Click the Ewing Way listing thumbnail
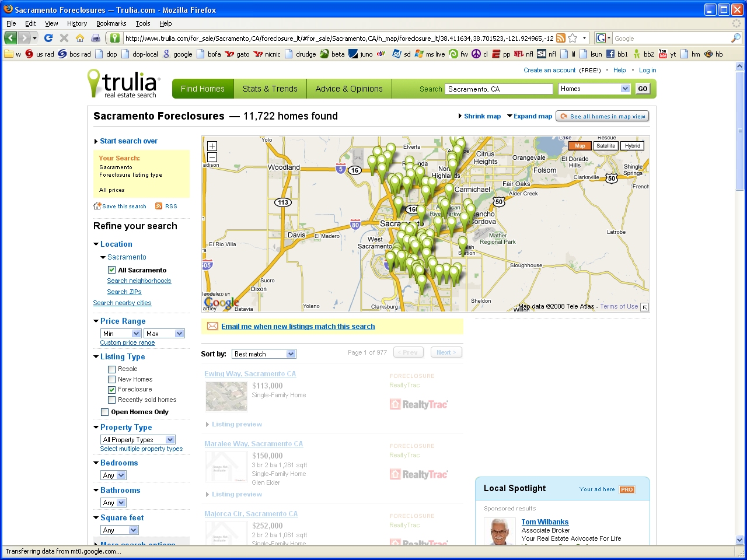Image resolution: width=747 pixels, height=560 pixels. tap(226, 397)
